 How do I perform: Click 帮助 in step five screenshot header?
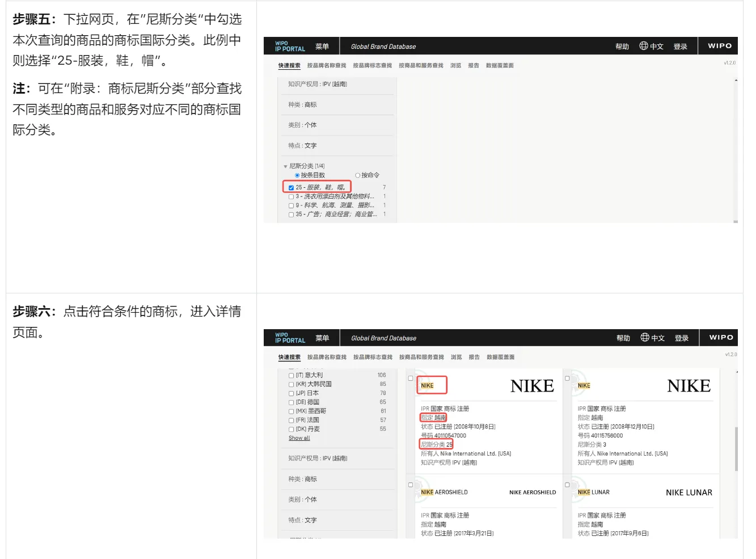pos(622,47)
